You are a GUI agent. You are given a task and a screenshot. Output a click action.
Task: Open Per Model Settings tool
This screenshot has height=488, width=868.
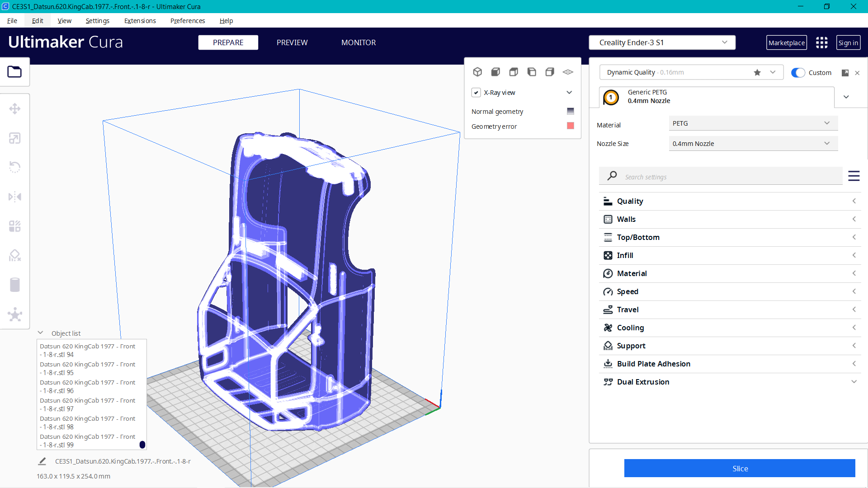click(15, 226)
